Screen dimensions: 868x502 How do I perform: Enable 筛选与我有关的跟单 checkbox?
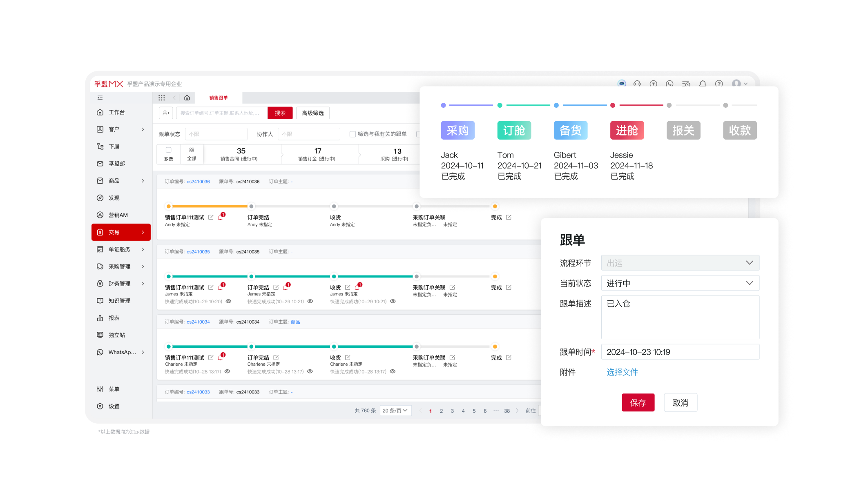[x=352, y=134]
